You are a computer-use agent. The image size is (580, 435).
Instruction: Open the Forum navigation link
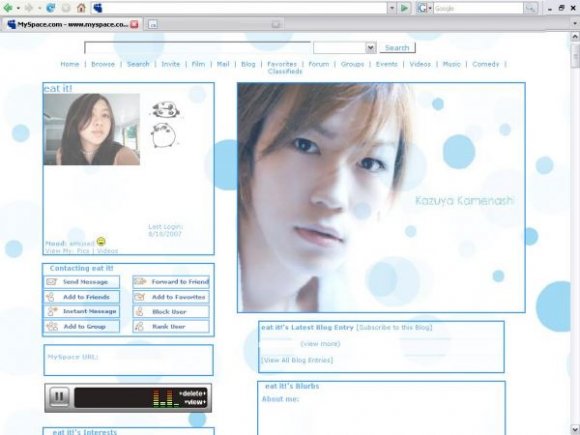point(319,64)
